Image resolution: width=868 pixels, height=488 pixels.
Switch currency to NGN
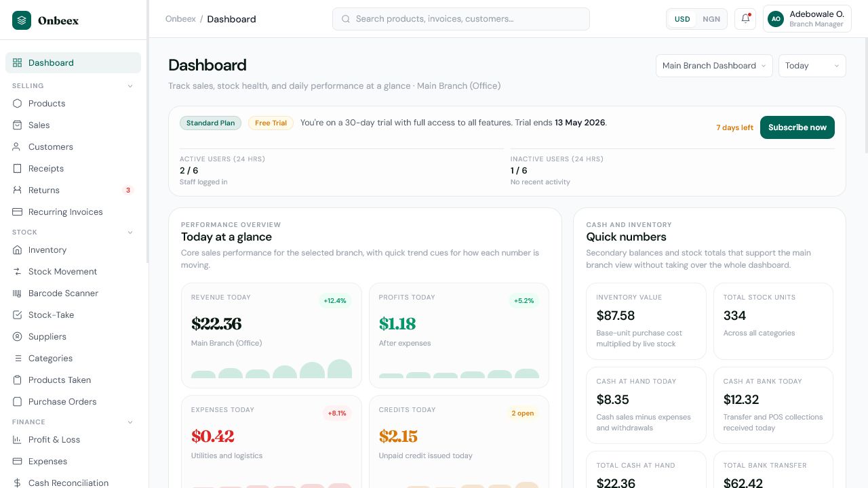click(711, 19)
